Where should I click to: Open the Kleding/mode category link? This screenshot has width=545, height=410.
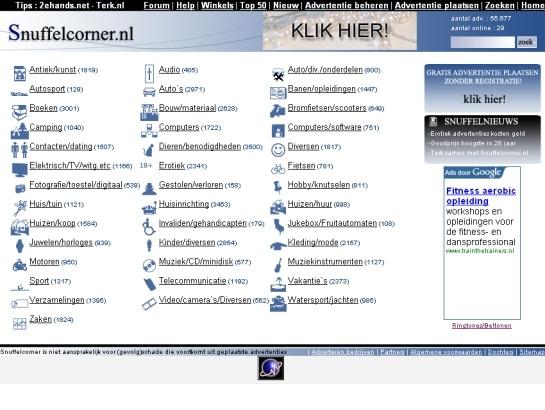coord(313,242)
